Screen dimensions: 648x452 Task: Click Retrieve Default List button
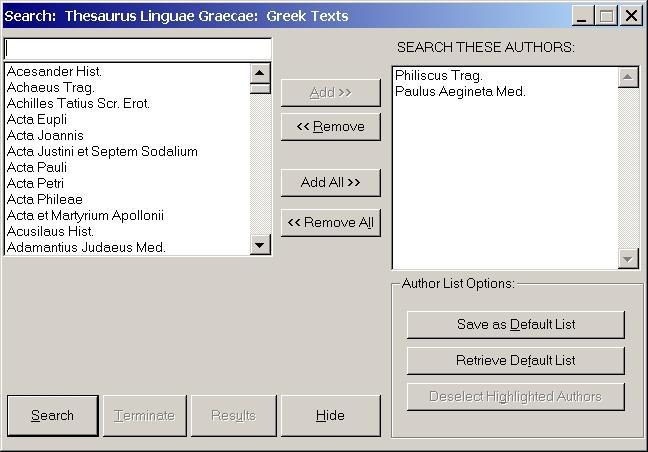[516, 361]
